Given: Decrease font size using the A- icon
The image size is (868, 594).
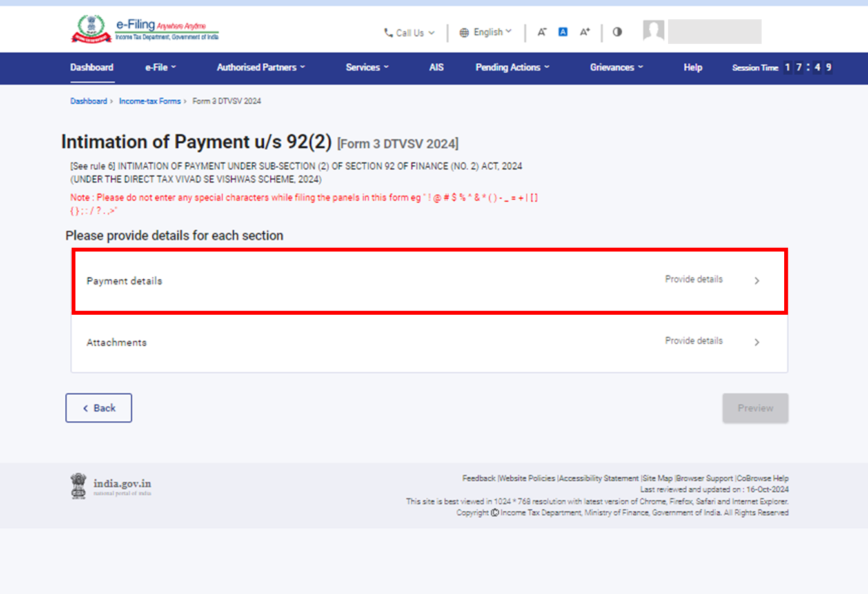Looking at the screenshot, I should click(542, 31).
